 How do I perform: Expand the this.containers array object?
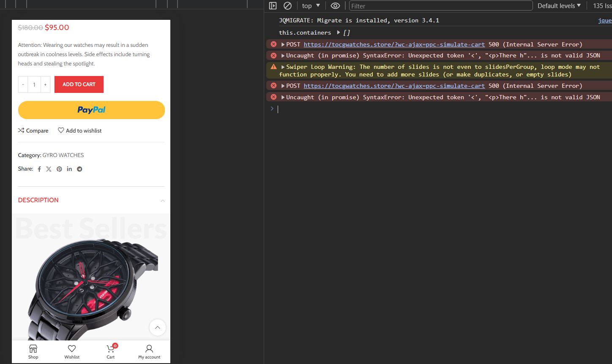click(x=339, y=33)
